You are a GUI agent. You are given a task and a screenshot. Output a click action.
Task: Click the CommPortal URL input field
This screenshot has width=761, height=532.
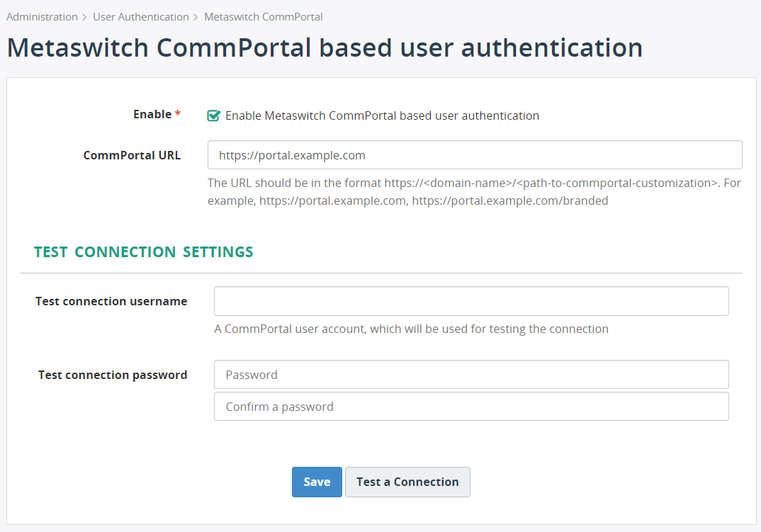click(475, 154)
